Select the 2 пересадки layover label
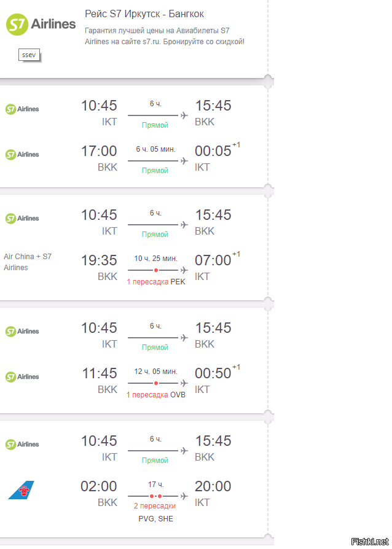Viewport: 392px width, 549px height. click(155, 506)
